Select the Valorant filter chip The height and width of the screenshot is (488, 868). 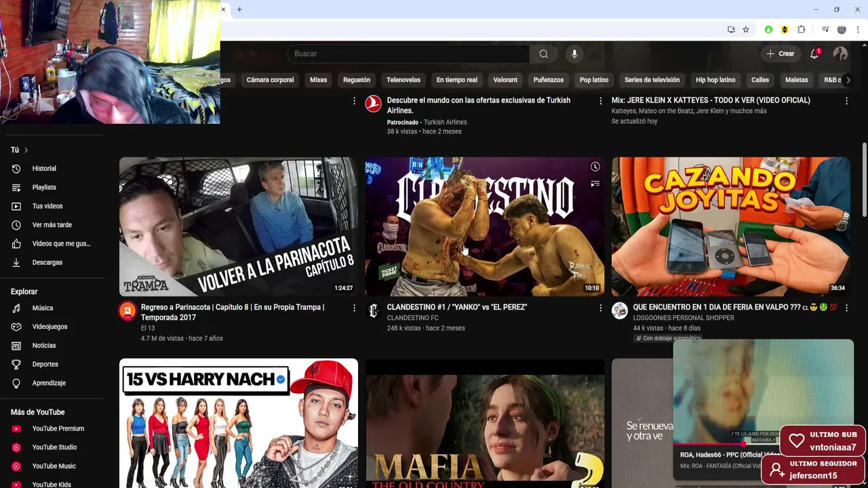pyautogui.click(x=505, y=80)
